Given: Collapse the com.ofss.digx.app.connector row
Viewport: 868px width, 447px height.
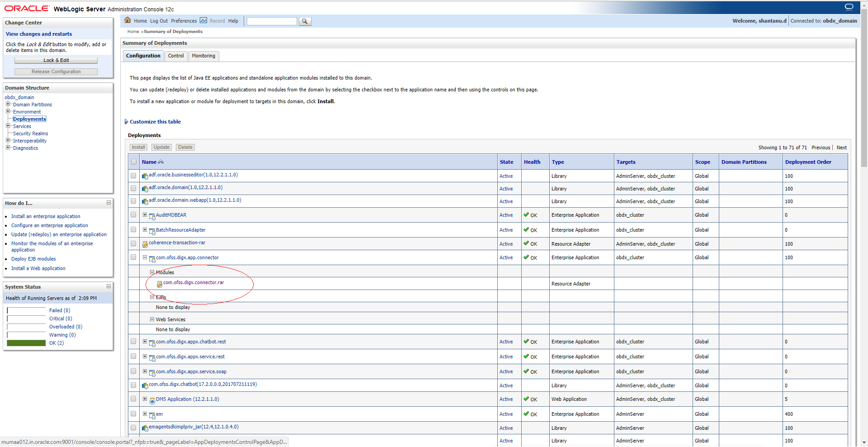Looking at the screenshot, I should pyautogui.click(x=145, y=257).
